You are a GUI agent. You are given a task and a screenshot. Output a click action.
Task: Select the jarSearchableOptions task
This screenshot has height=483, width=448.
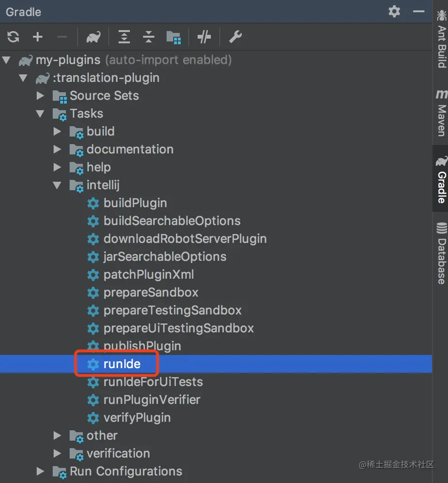tap(165, 257)
